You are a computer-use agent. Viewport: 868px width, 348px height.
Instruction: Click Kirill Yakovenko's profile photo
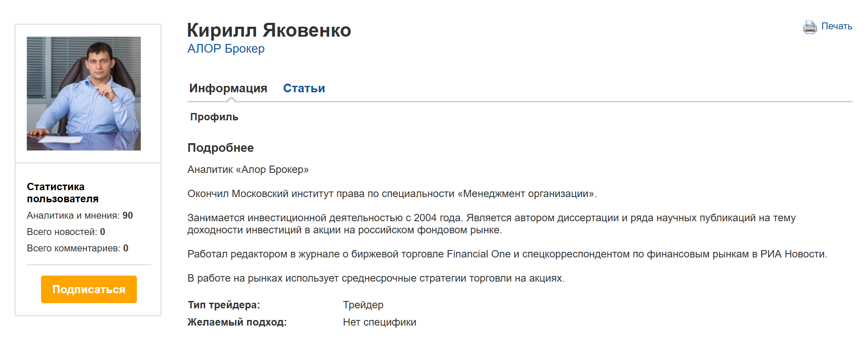(x=84, y=94)
